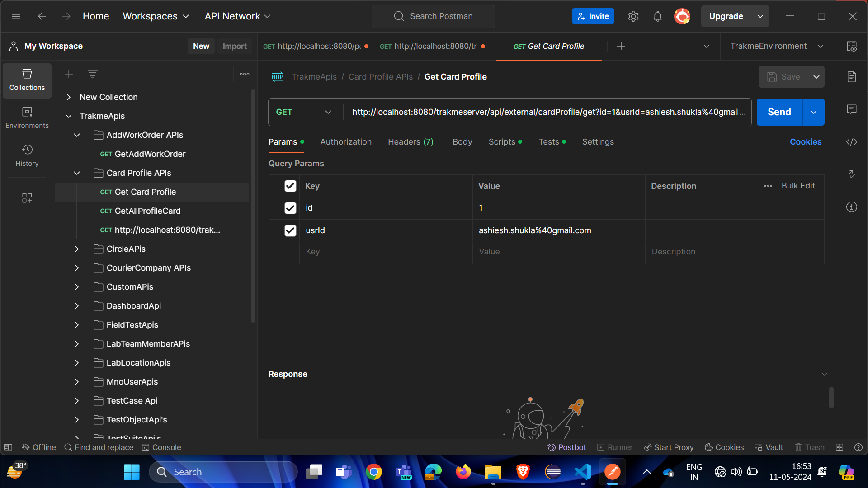Image resolution: width=868 pixels, height=488 pixels.
Task: Click Bulk Edit for params
Action: pos(798,186)
